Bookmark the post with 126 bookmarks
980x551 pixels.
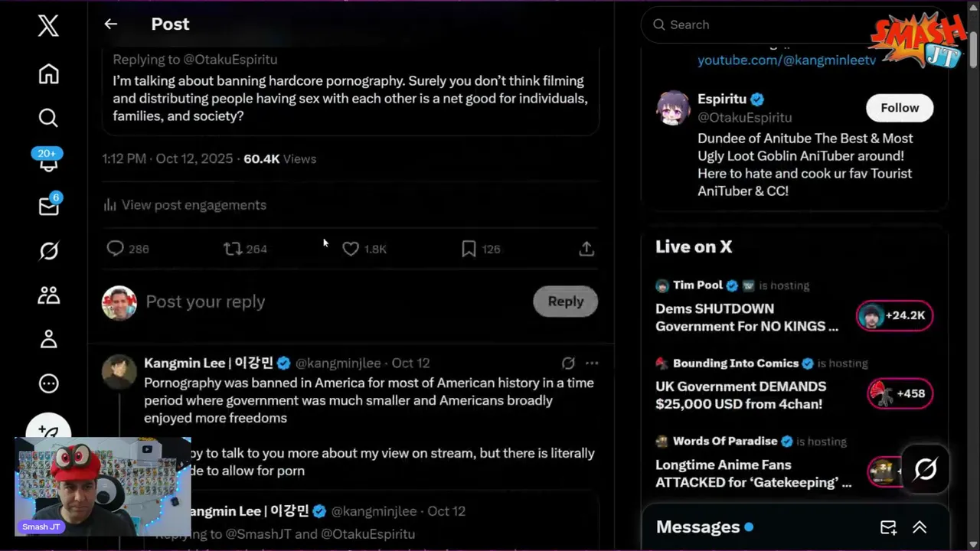(469, 249)
